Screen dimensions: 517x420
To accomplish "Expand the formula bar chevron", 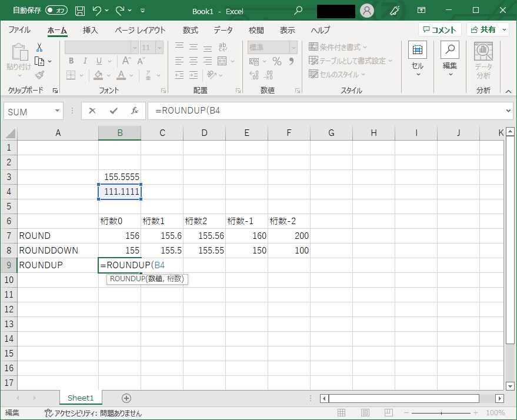I will [x=508, y=111].
